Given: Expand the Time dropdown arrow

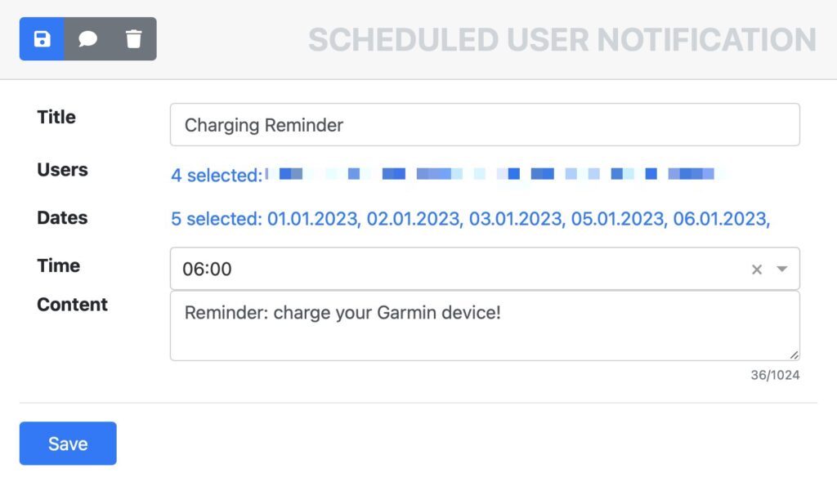Looking at the screenshot, I should [782, 269].
